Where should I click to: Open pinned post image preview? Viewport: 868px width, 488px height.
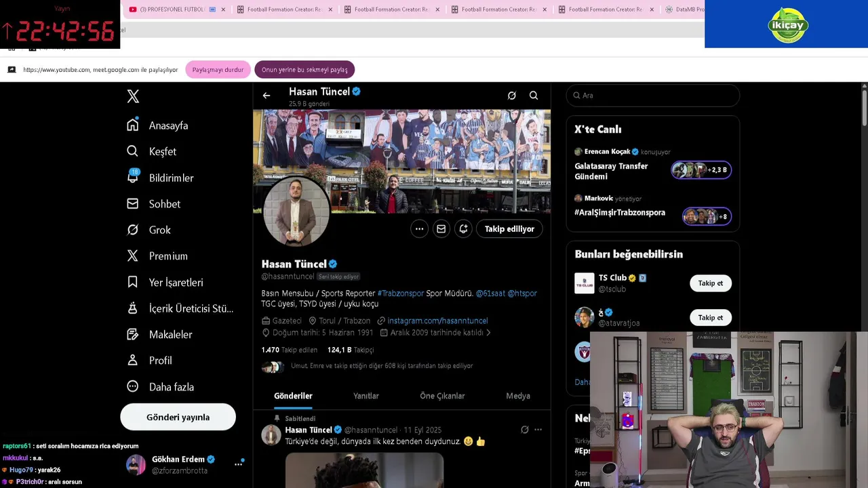point(364,470)
